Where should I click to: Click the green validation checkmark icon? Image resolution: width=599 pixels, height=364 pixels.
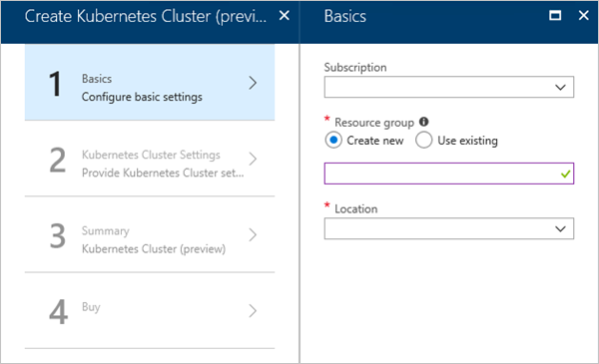565,174
